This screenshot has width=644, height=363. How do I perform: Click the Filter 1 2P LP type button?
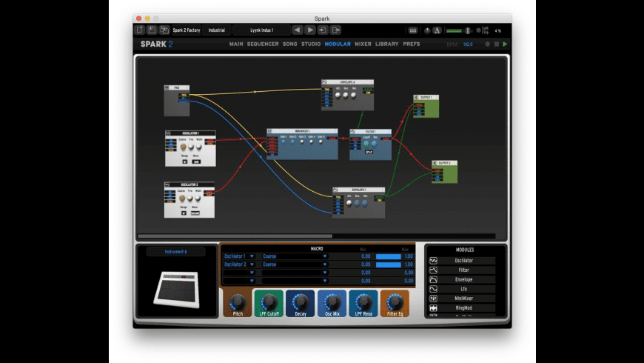369,152
